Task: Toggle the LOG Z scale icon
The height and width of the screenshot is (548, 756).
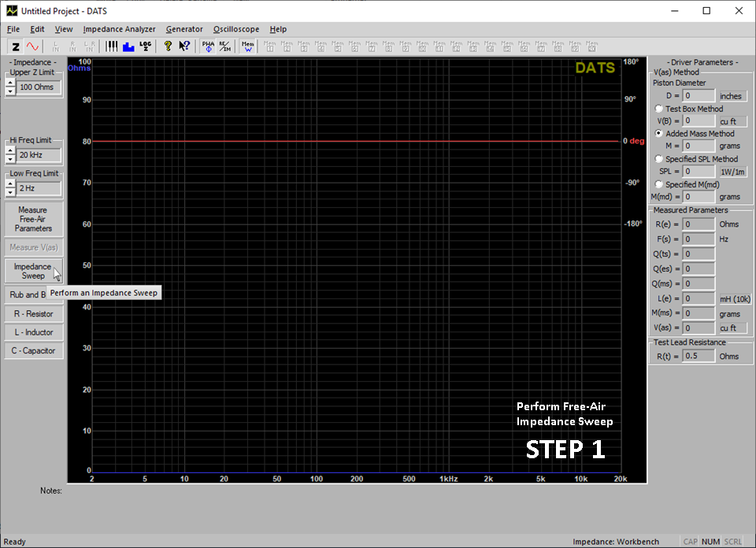Action: click(145, 46)
